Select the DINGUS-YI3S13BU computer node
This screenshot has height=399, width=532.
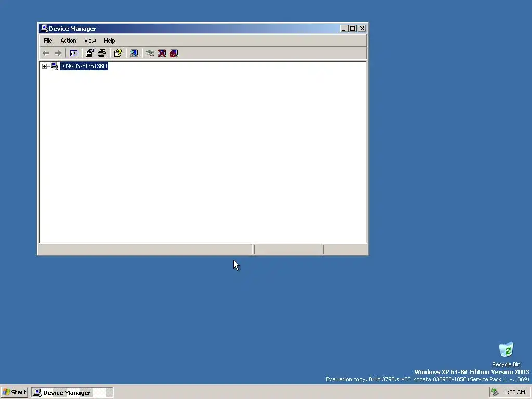pos(84,66)
